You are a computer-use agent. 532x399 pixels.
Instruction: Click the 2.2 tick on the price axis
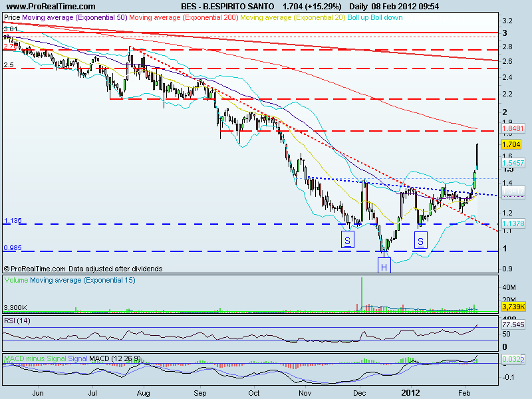pos(507,94)
